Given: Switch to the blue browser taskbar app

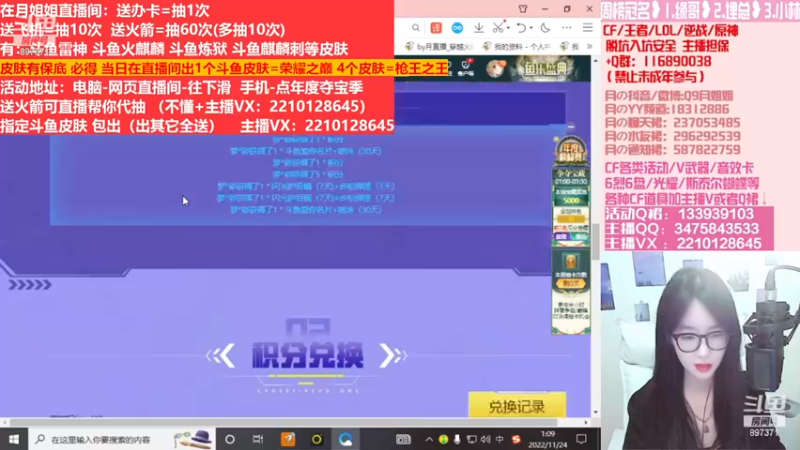Looking at the screenshot, I should (346, 439).
